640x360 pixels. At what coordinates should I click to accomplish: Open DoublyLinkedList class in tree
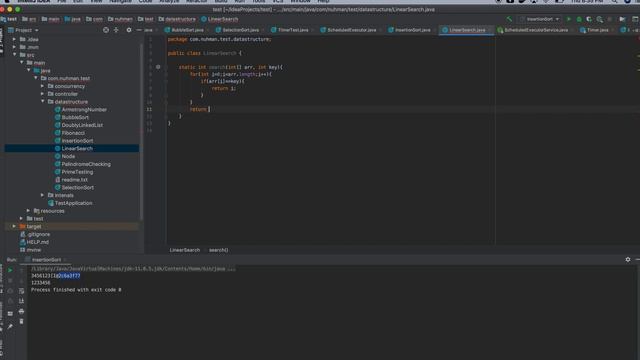[x=82, y=125]
